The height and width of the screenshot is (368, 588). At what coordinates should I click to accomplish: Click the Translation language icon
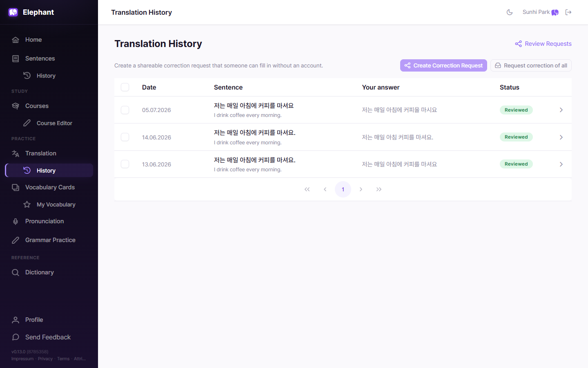(x=16, y=153)
